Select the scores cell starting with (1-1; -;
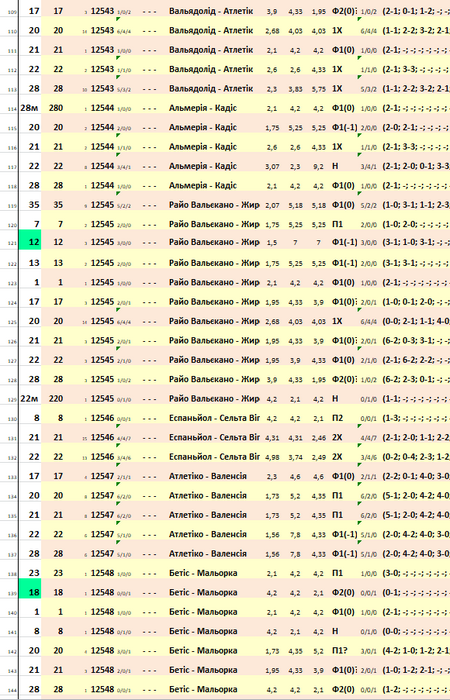Viewport: 450px width, 700px height. (415, 399)
